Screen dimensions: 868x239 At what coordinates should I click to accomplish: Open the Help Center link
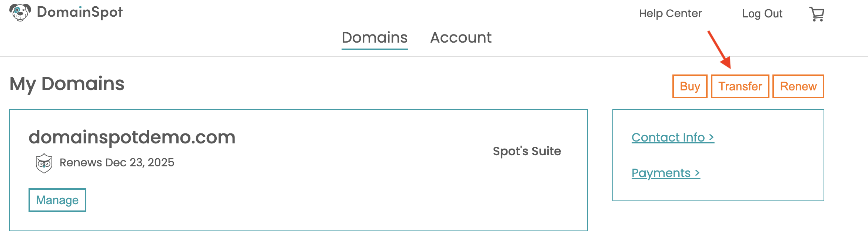pyautogui.click(x=670, y=13)
